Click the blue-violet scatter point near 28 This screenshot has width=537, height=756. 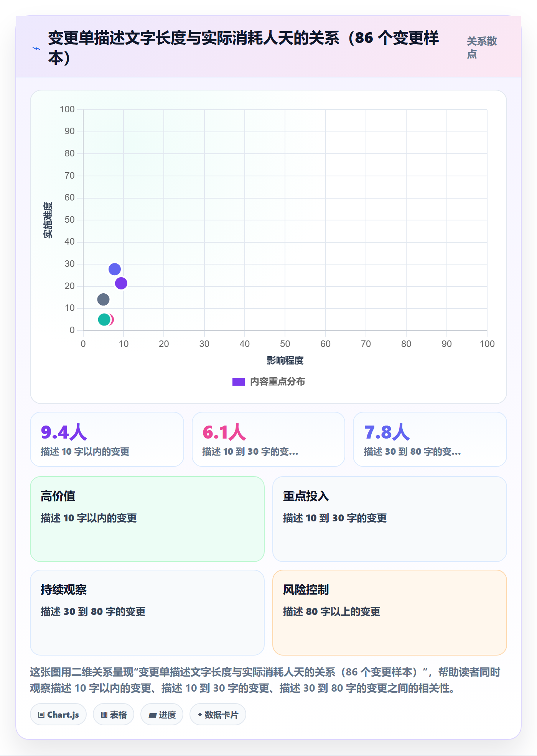coord(115,269)
